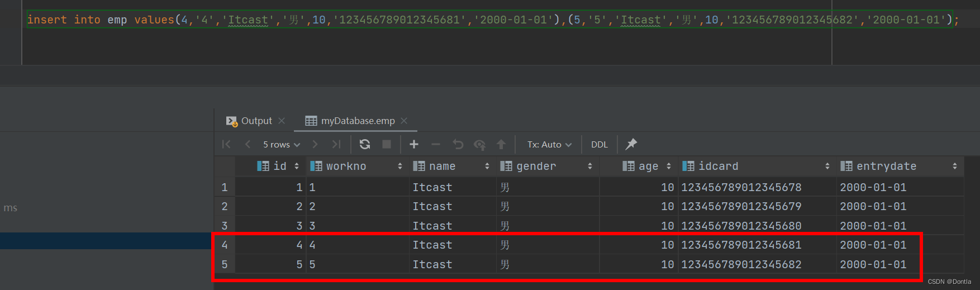Select id cell in row 5
The width and height of the screenshot is (980, 290).
click(270, 264)
